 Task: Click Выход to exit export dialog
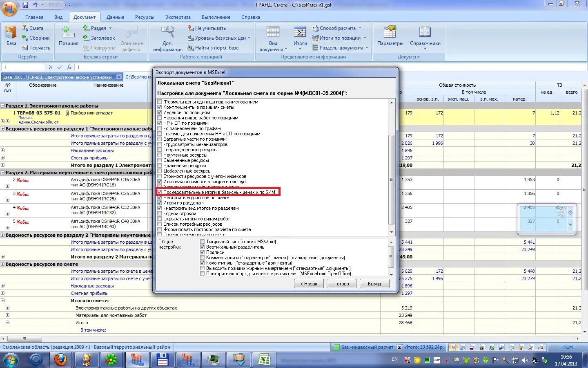click(x=374, y=284)
